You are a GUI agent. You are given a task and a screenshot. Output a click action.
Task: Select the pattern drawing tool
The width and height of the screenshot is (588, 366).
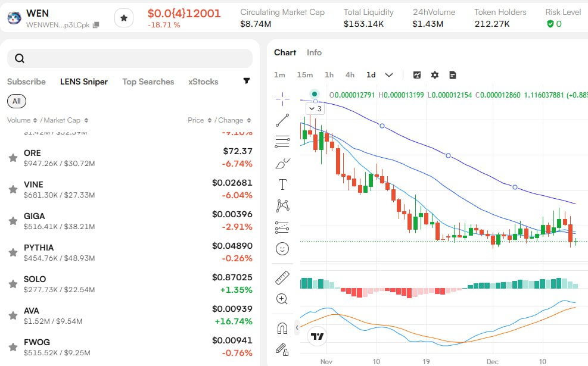(x=282, y=206)
